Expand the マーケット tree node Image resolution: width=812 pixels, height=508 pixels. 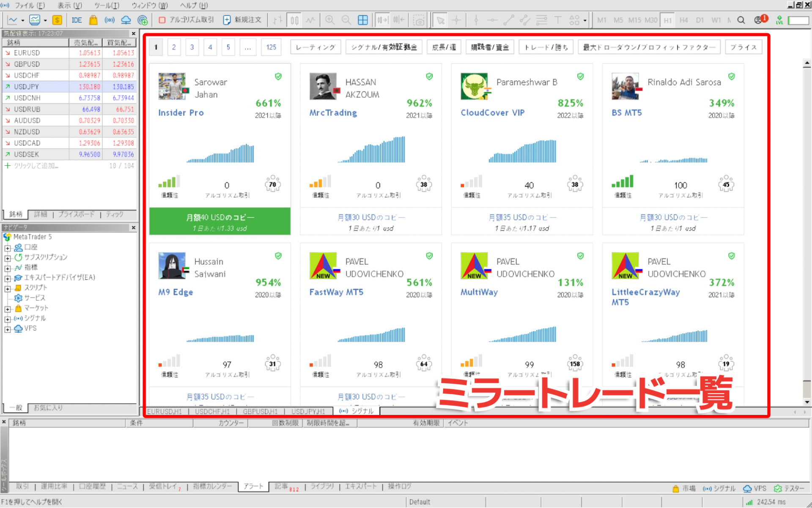coord(8,309)
